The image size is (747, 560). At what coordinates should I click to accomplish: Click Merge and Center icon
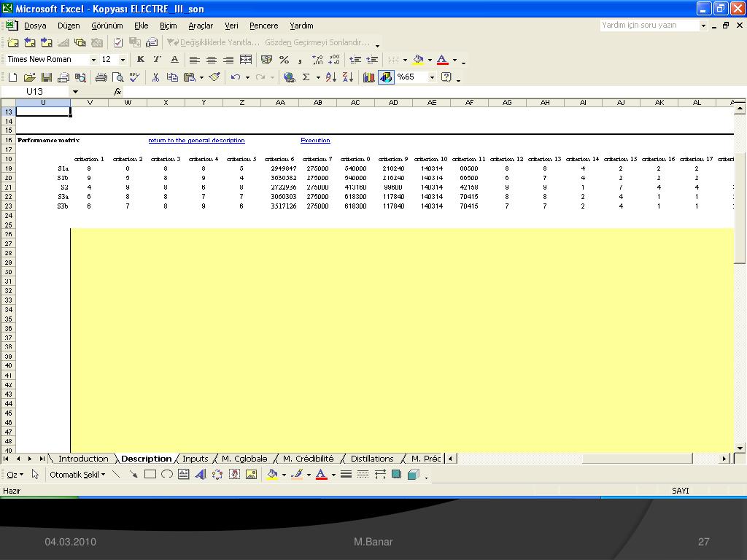246,60
